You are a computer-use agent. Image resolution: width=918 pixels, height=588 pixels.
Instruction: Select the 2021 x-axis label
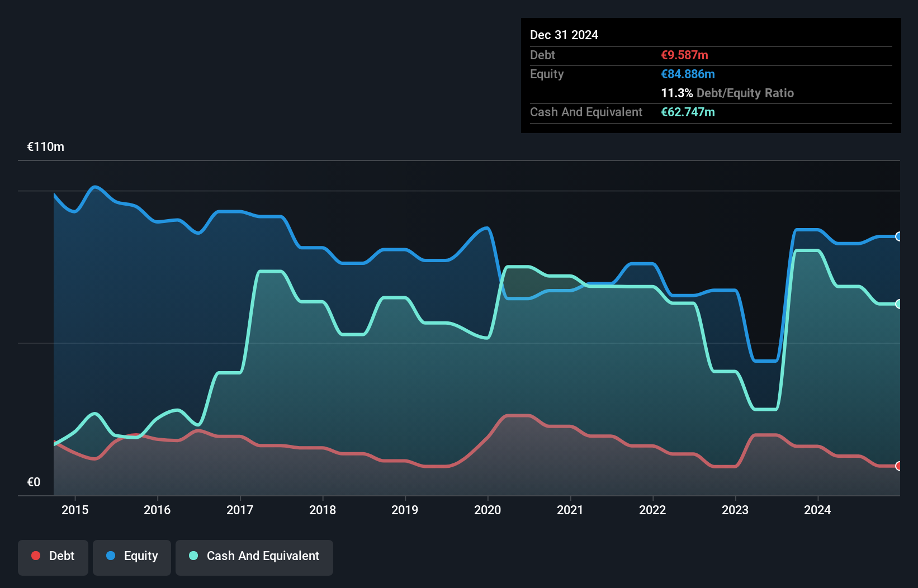tap(570, 510)
